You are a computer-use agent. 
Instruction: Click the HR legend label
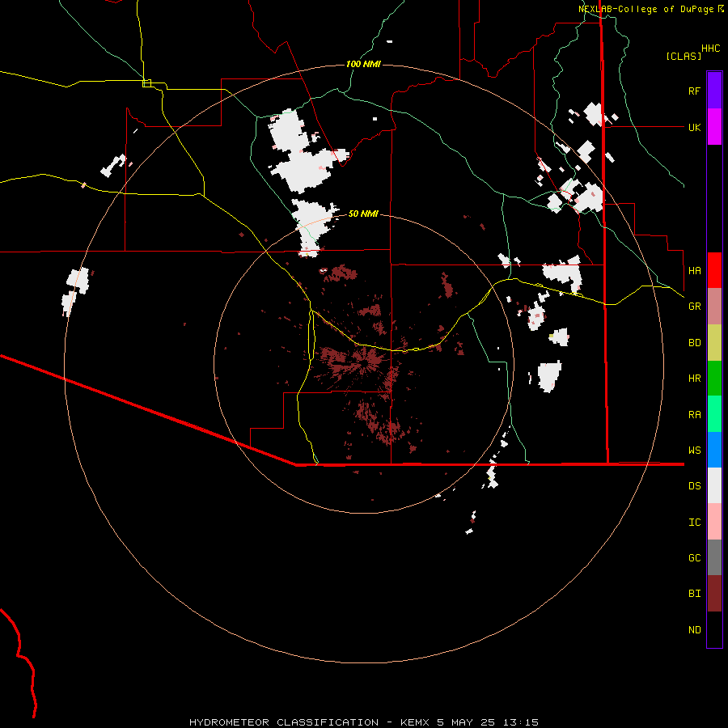click(694, 379)
